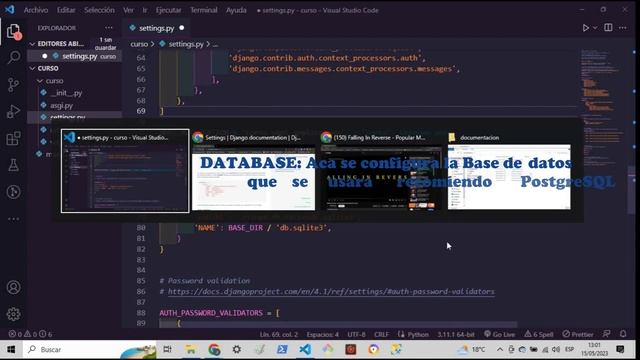This screenshot has width=640, height=360.
Task: Open the Windows Start menu
Action: (11, 349)
